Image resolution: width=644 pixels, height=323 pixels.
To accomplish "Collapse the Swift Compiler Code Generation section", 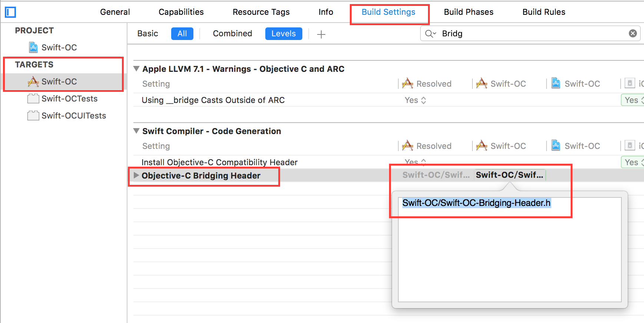I will pyautogui.click(x=136, y=131).
